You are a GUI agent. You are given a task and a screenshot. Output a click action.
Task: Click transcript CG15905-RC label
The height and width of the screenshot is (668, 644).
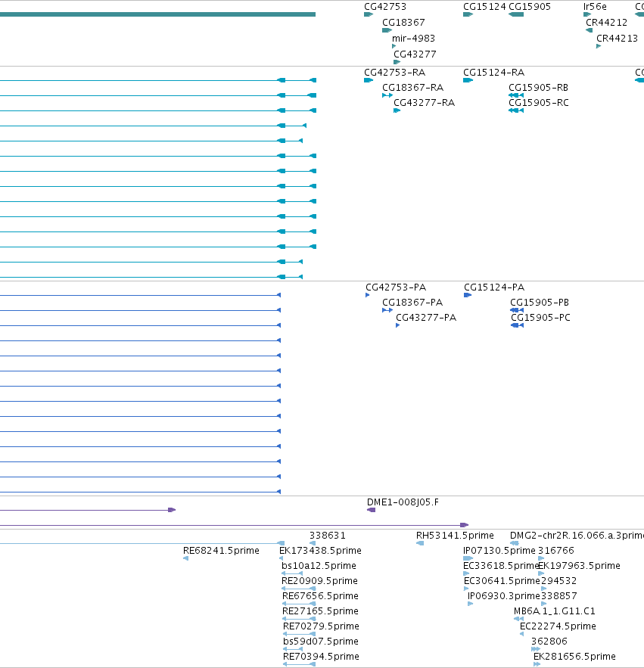point(539,103)
